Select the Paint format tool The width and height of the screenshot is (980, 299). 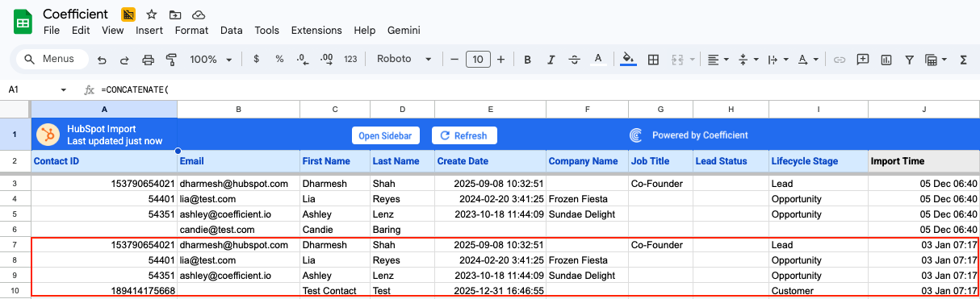[x=170, y=60]
